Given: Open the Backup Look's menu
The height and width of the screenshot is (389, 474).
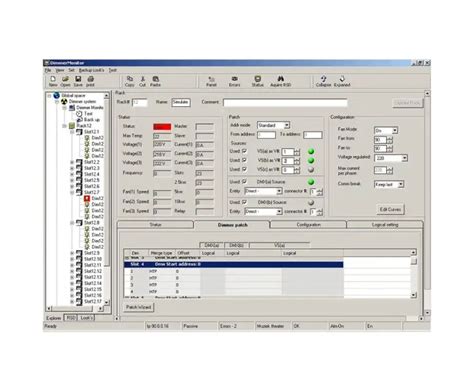Looking at the screenshot, I should (91, 70).
